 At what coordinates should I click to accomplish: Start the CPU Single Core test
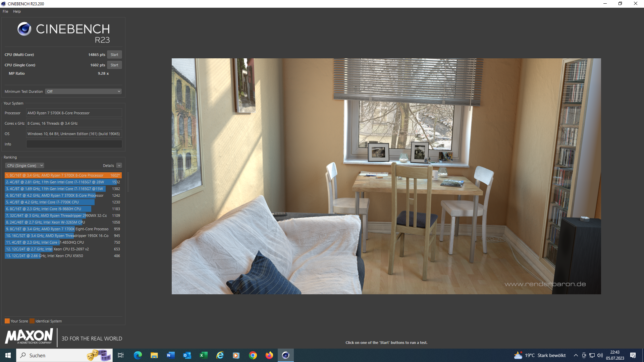click(114, 65)
